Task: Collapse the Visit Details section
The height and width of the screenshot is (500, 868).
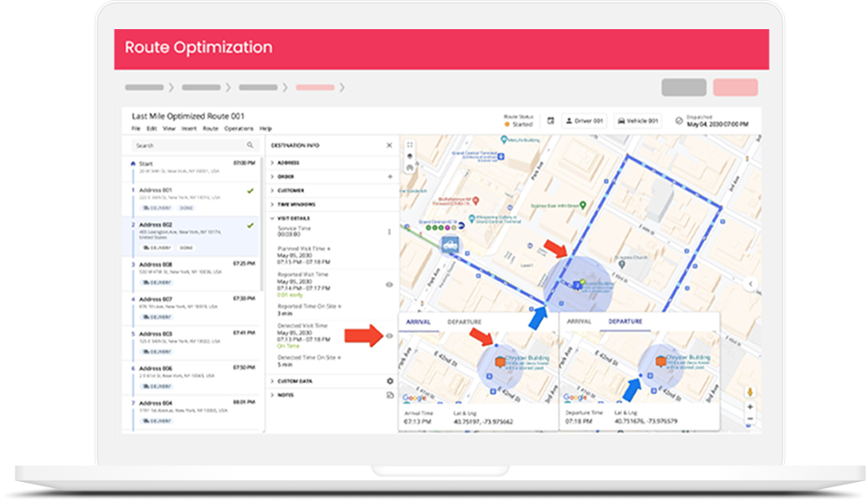Action: [272, 219]
